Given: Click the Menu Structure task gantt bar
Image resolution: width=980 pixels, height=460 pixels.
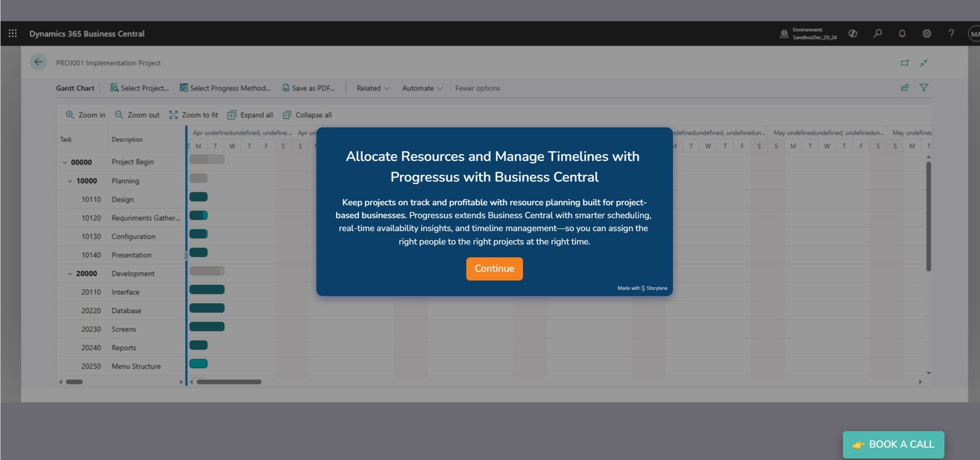Looking at the screenshot, I should click(x=198, y=364).
